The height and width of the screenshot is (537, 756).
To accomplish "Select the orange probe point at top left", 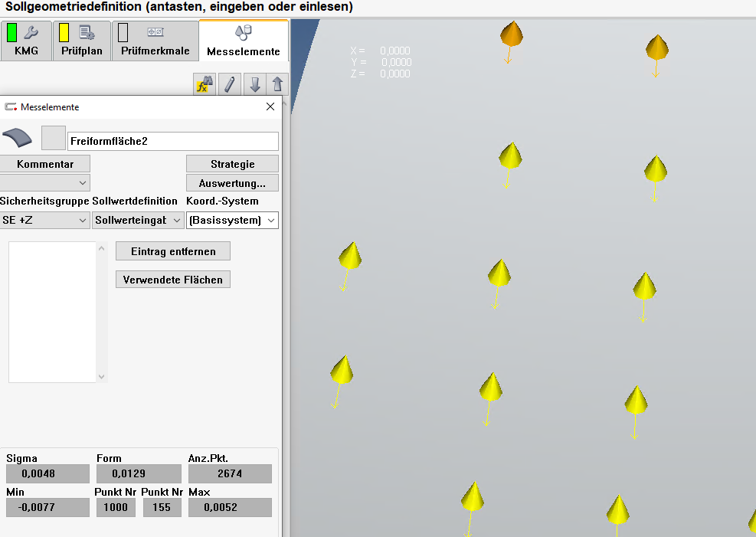I will pyautogui.click(x=511, y=34).
